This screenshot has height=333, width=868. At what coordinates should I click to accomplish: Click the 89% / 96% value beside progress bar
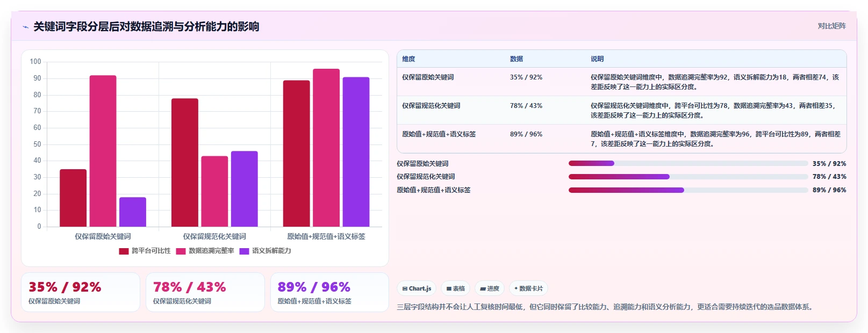coord(829,190)
